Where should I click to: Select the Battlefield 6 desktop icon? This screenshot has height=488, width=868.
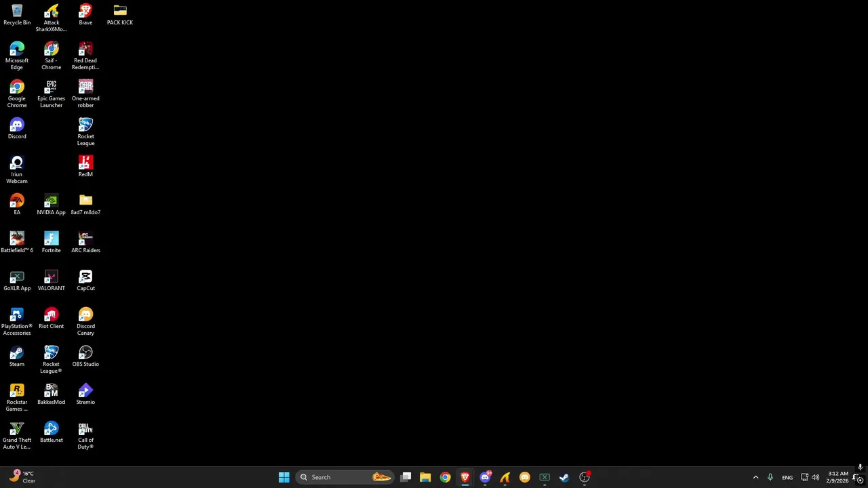tap(17, 242)
